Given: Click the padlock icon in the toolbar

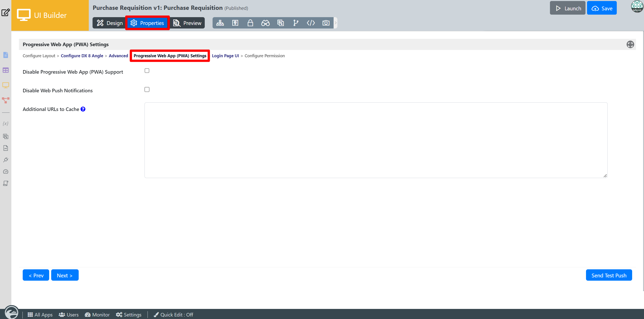Looking at the screenshot, I should (x=250, y=23).
